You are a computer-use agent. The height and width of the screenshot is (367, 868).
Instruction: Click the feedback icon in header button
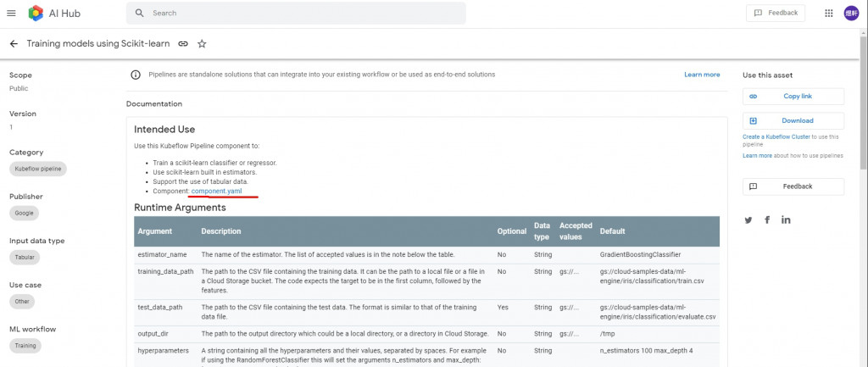758,13
